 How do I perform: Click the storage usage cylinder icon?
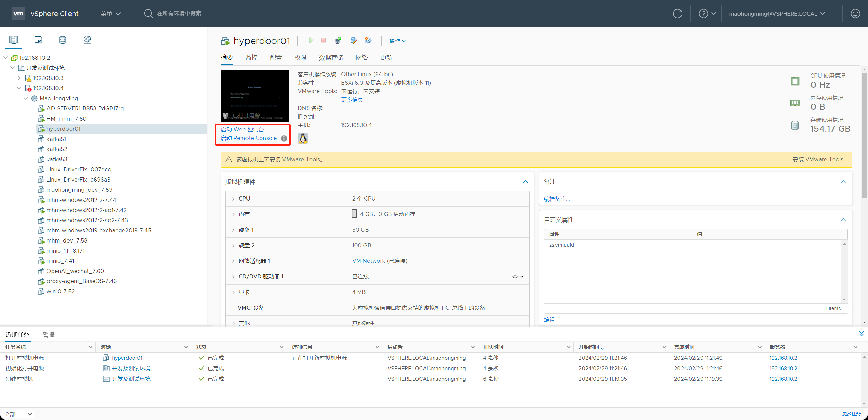795,125
